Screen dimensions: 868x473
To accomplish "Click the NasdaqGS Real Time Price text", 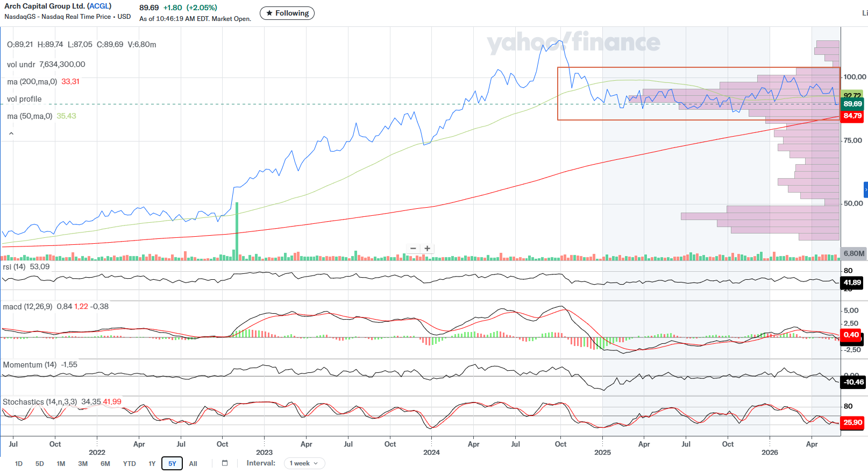I will (67, 17).
